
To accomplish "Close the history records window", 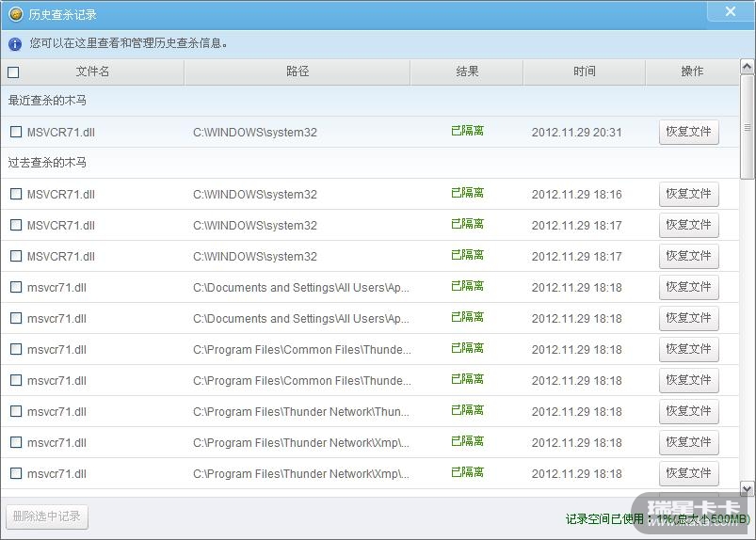I will tap(731, 11).
